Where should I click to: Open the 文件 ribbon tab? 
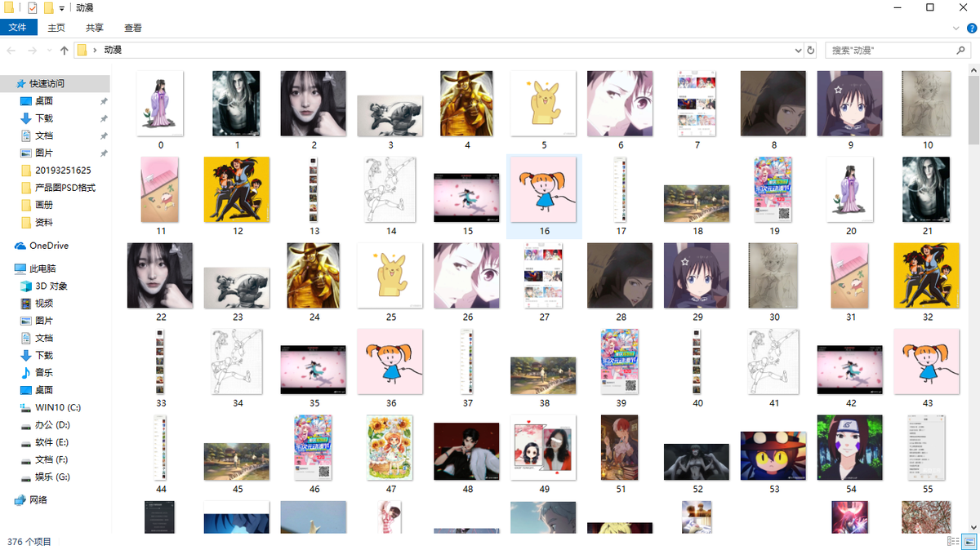click(x=18, y=28)
